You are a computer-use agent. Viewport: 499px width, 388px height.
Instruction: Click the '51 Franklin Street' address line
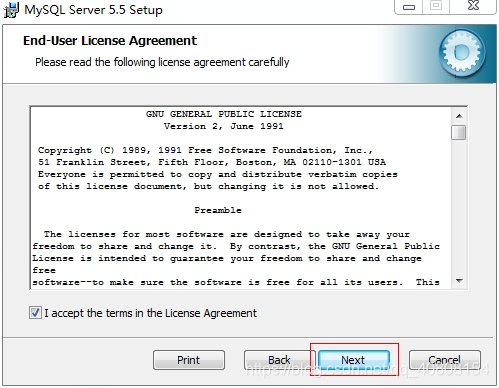(x=212, y=162)
